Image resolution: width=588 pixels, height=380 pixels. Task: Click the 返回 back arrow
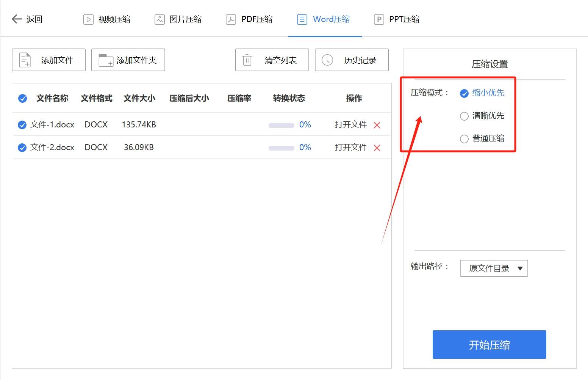(17, 19)
